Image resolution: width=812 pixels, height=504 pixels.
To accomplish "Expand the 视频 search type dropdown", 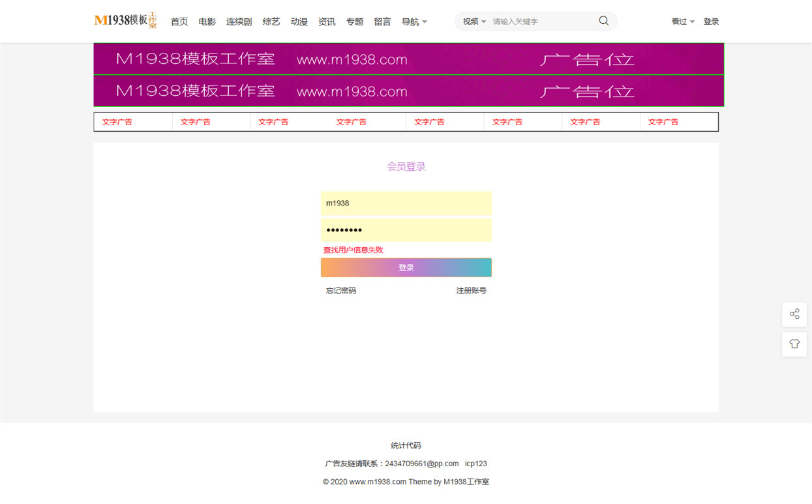I will pos(475,22).
